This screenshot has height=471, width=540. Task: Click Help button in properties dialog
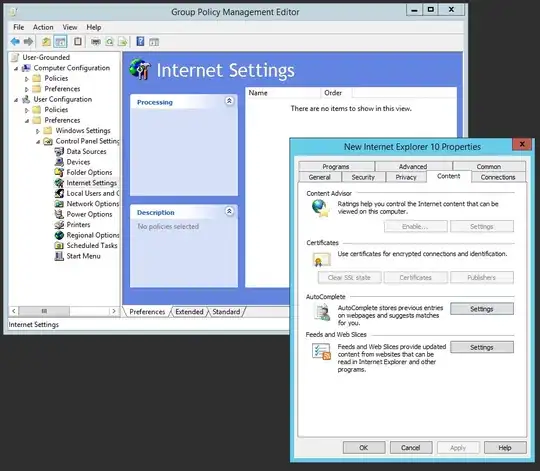[x=505, y=448]
